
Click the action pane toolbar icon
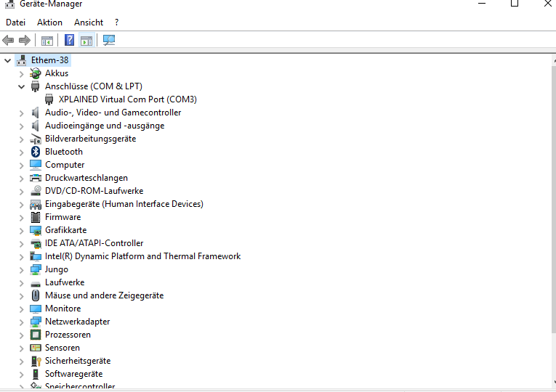pyautogui.click(x=86, y=41)
